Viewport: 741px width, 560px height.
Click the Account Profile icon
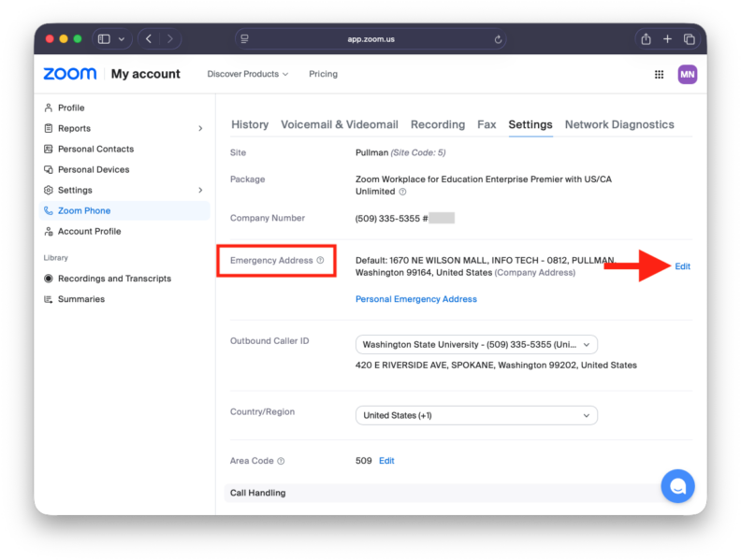point(49,231)
